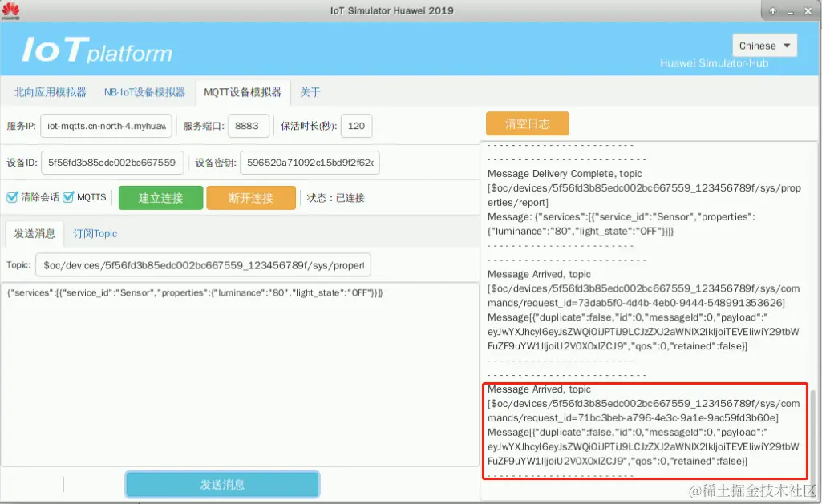
Task: Open the 关于 tab
Action: (310, 92)
